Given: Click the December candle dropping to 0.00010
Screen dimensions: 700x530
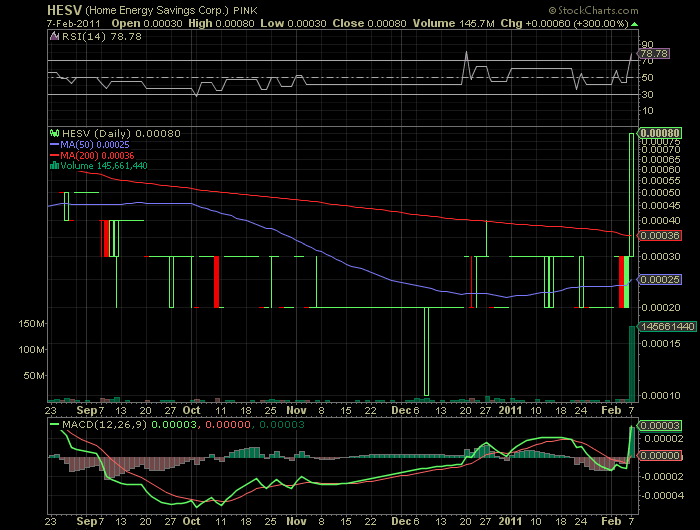Looking at the screenshot, I should pos(426,351).
